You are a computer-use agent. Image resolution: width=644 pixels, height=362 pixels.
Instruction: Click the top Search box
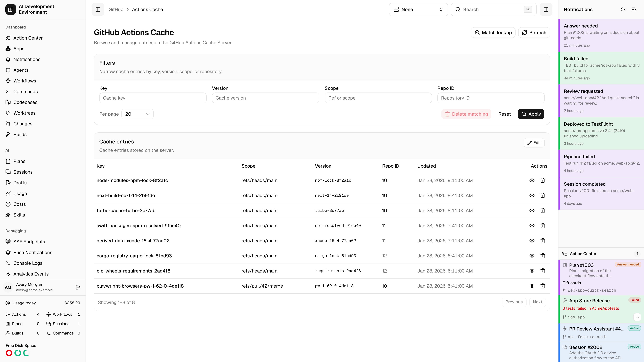coord(494,10)
